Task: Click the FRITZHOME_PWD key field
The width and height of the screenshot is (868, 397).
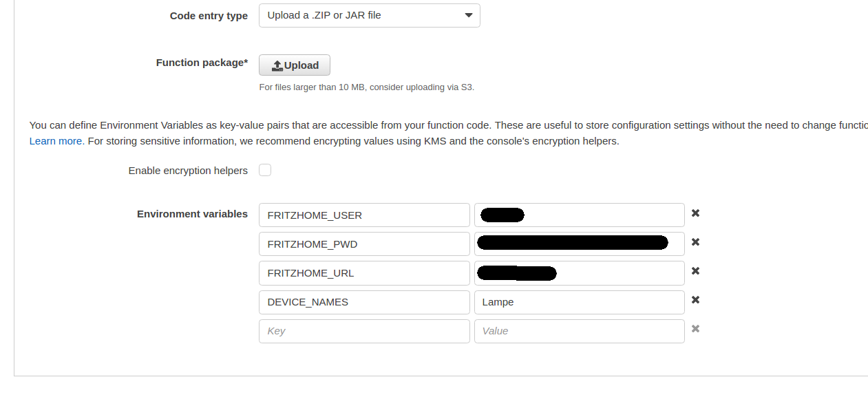Action: click(x=364, y=244)
